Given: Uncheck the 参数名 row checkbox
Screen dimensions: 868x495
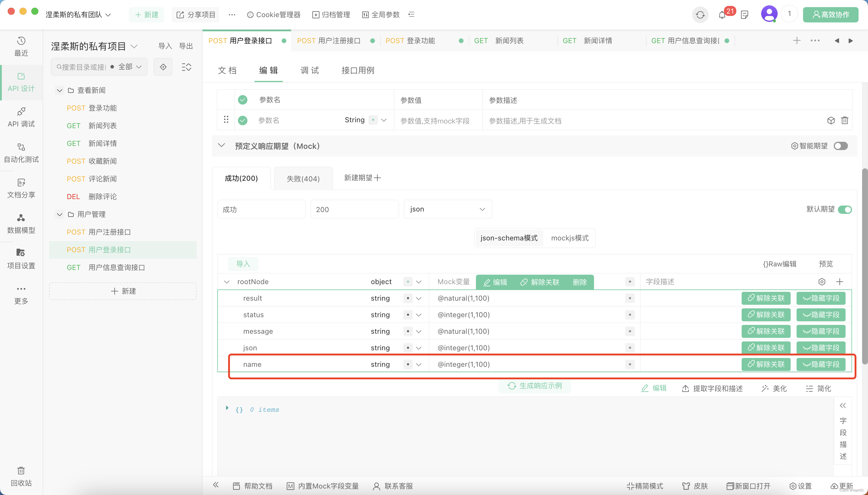Looking at the screenshot, I should (x=243, y=120).
